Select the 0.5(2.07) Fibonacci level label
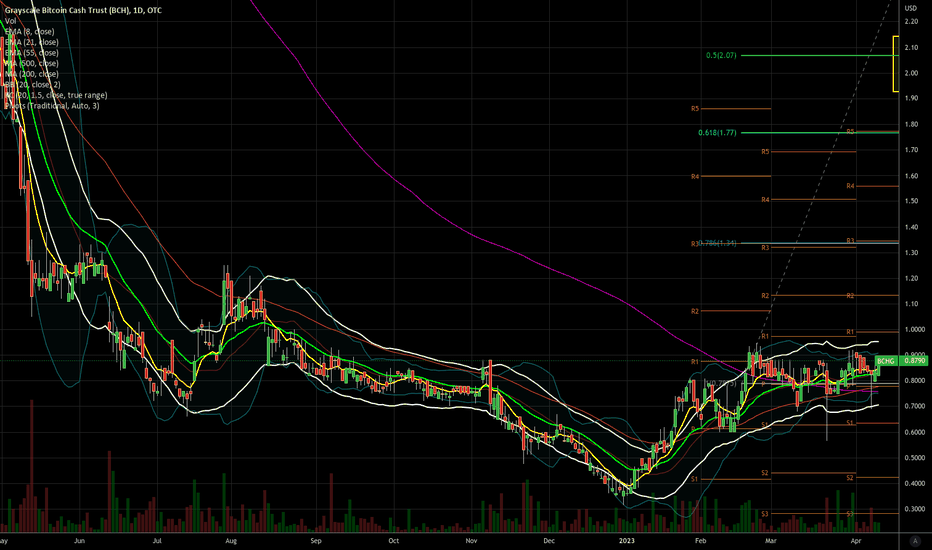 coord(721,55)
